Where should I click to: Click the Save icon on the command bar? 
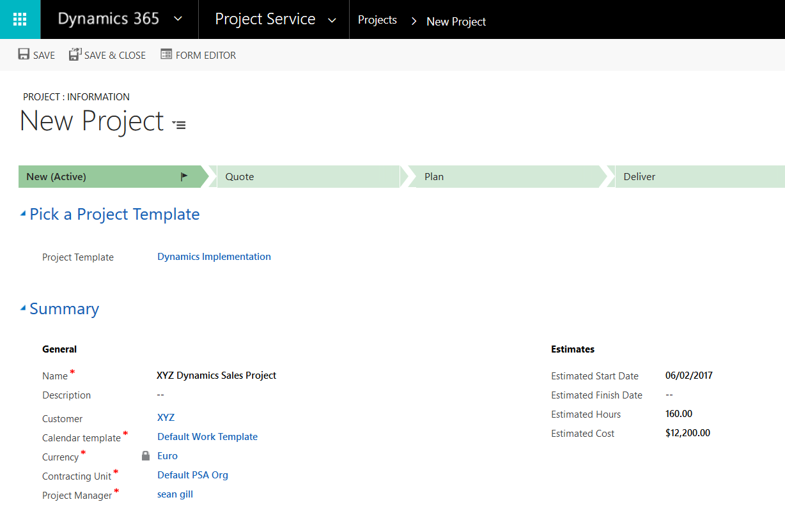click(x=22, y=54)
